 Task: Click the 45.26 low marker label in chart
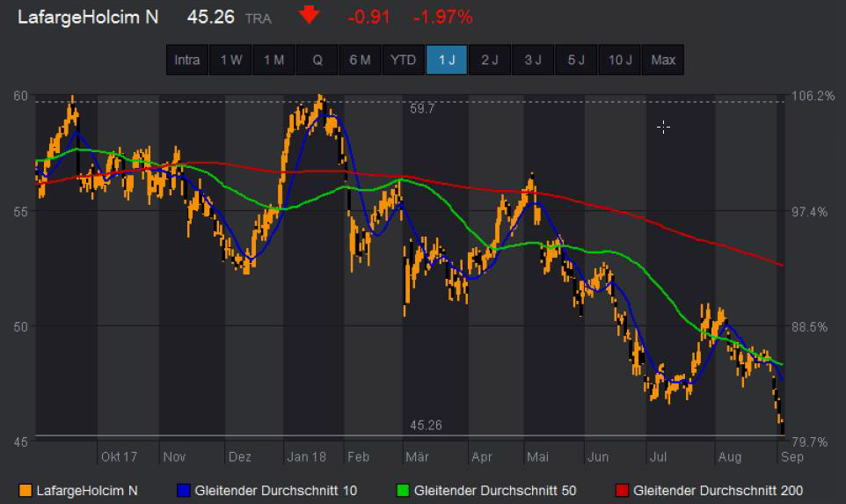pos(426,425)
